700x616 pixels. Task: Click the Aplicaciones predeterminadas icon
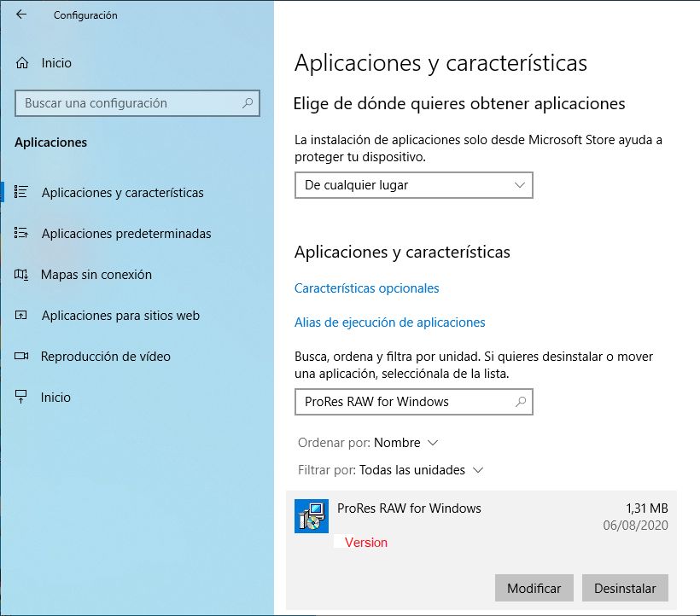[21, 233]
